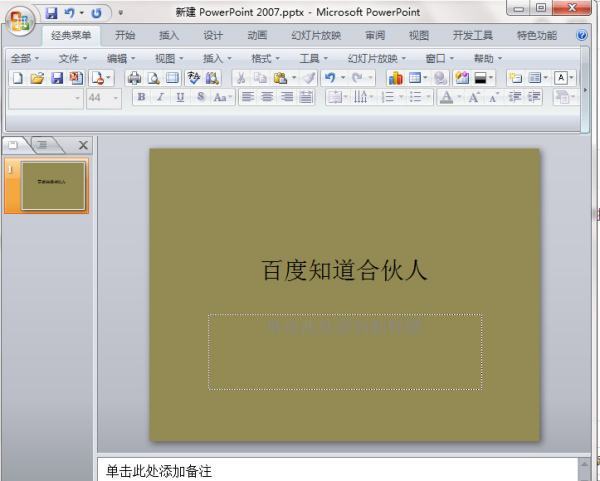Close the slides thumbnail pane
This screenshot has width=600, height=481.
pyautogui.click(x=83, y=145)
